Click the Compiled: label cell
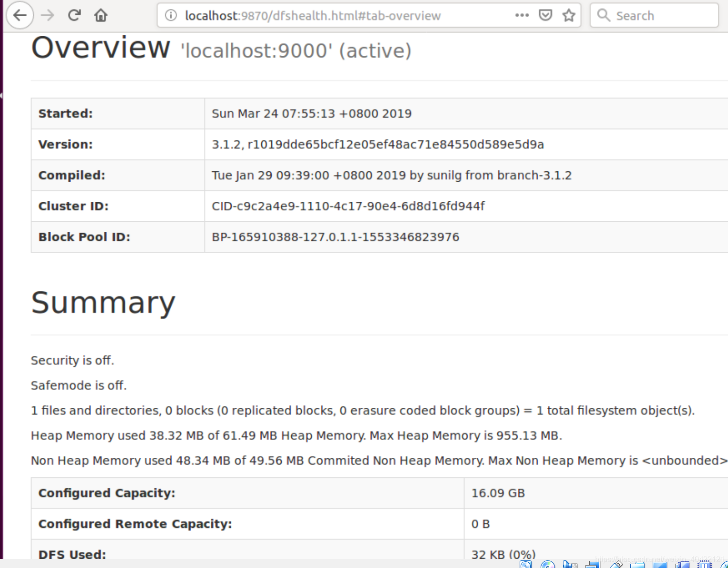 pos(118,176)
